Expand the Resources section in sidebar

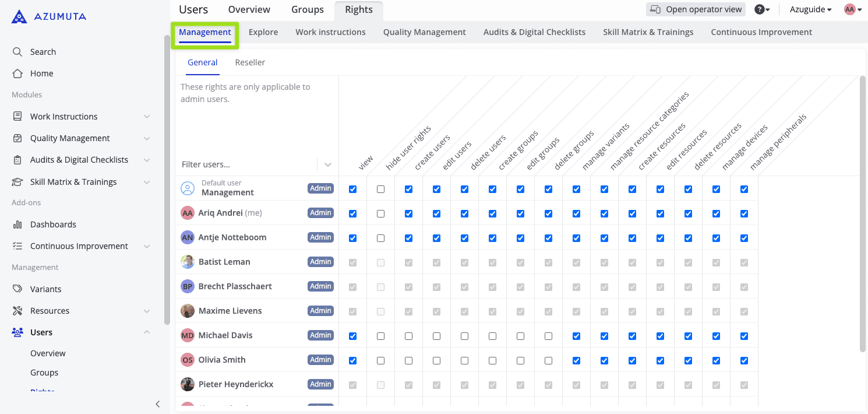point(146,310)
